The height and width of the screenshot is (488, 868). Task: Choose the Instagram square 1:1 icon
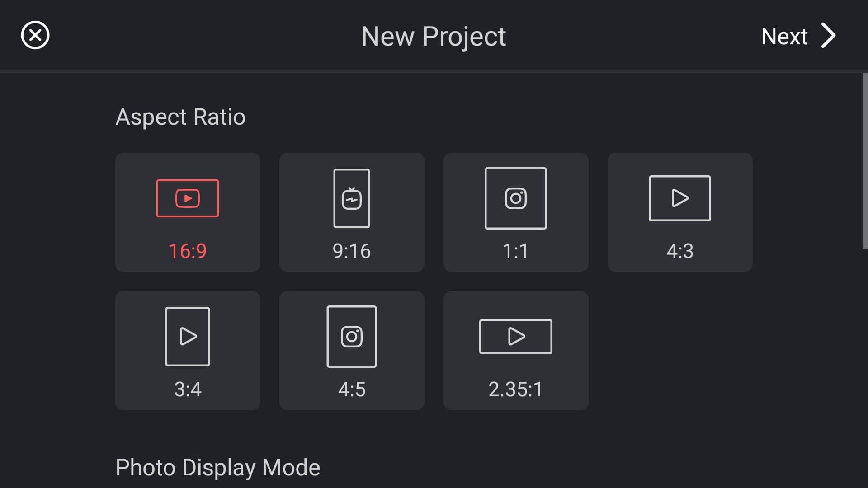click(x=516, y=198)
